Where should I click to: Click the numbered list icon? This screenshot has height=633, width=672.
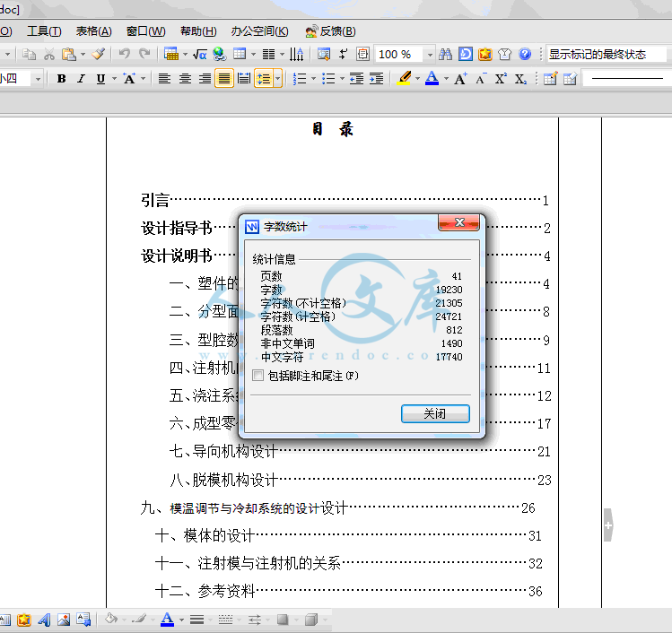(300, 79)
